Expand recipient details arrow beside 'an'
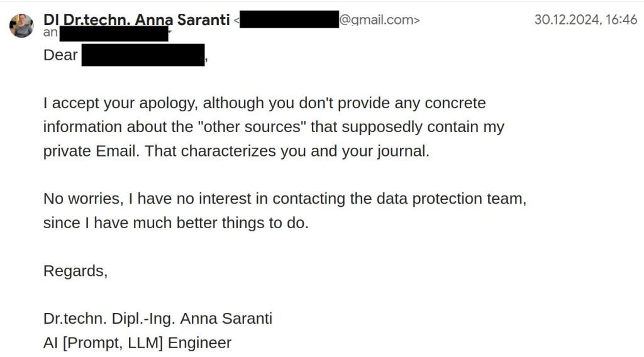 point(169,31)
